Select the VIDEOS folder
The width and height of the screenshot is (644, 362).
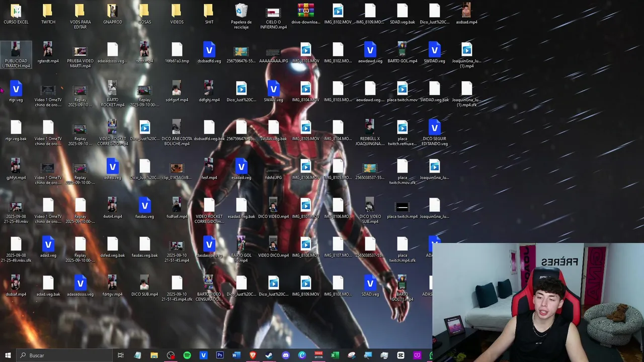point(177,14)
